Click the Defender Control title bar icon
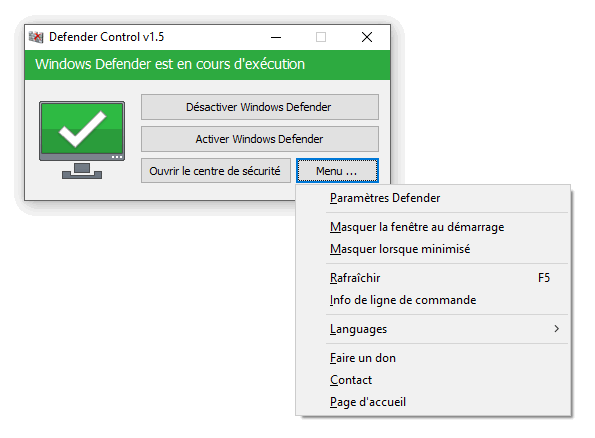 click(x=36, y=37)
